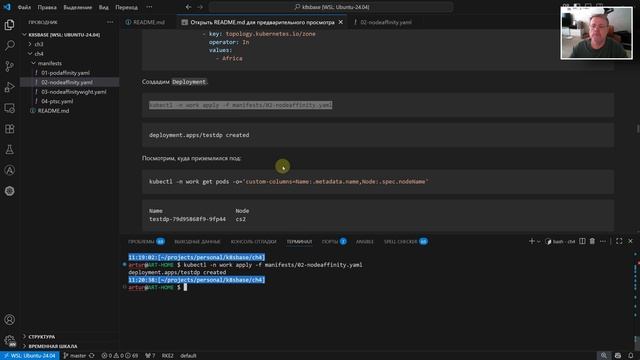The image size is (640, 360).
Task: Open Accounts icon at sidebar bottom
Action: [9, 320]
